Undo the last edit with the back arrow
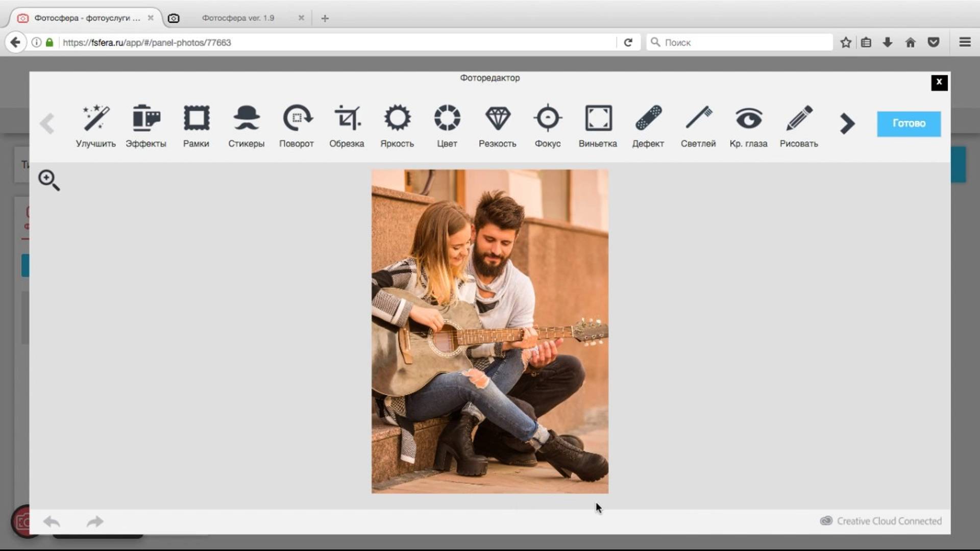The height and width of the screenshot is (551, 980). click(x=52, y=521)
